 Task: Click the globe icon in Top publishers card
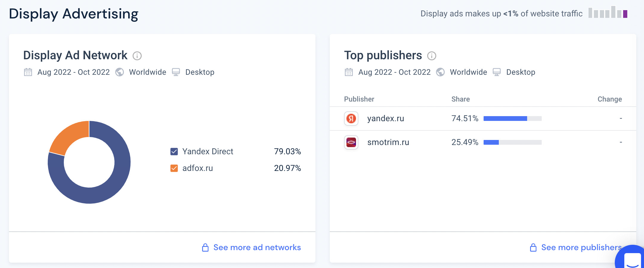[440, 72]
